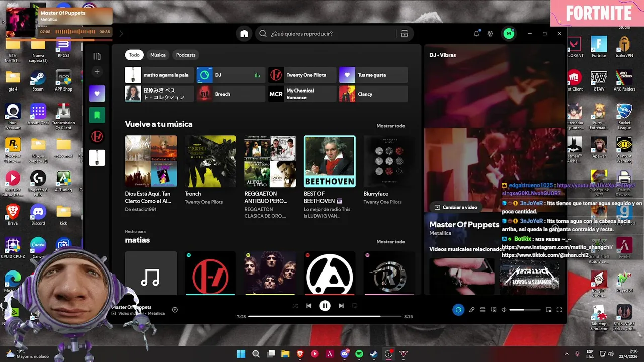This screenshot has width=644, height=362.
Task: Open matito agarra la pala shortcut
Action: [159, 75]
